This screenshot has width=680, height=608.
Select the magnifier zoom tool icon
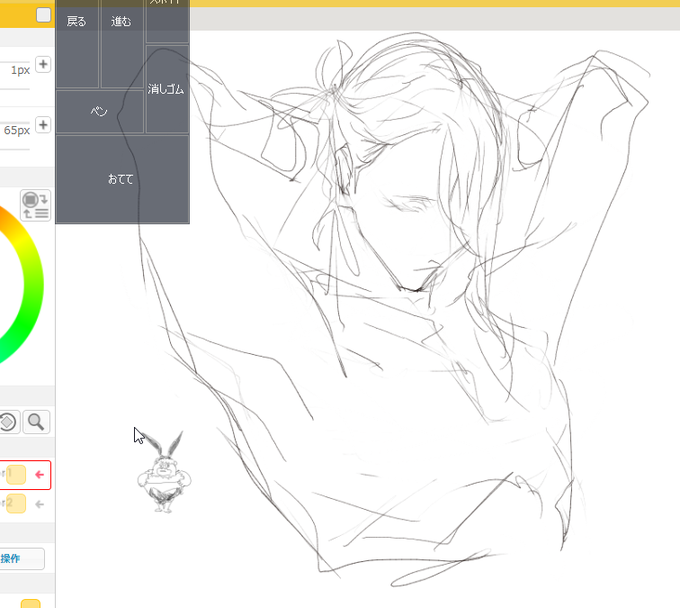[x=36, y=422]
